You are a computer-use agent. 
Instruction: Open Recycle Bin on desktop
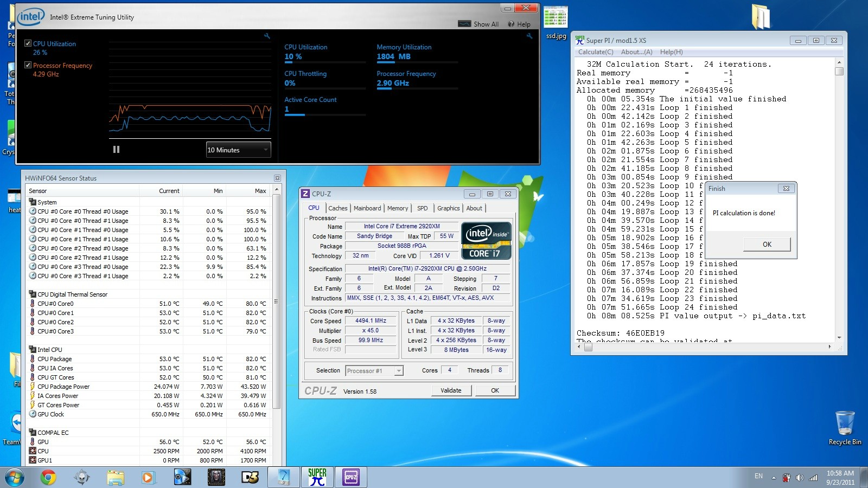pos(845,428)
